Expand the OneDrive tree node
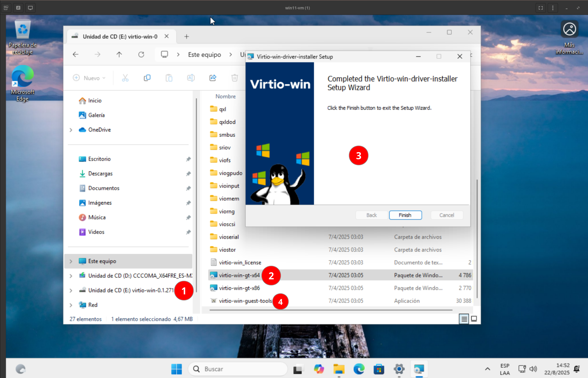 tap(71, 130)
